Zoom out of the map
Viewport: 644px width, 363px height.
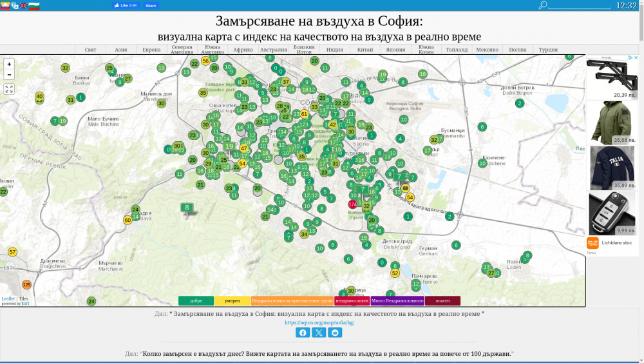(x=9, y=75)
